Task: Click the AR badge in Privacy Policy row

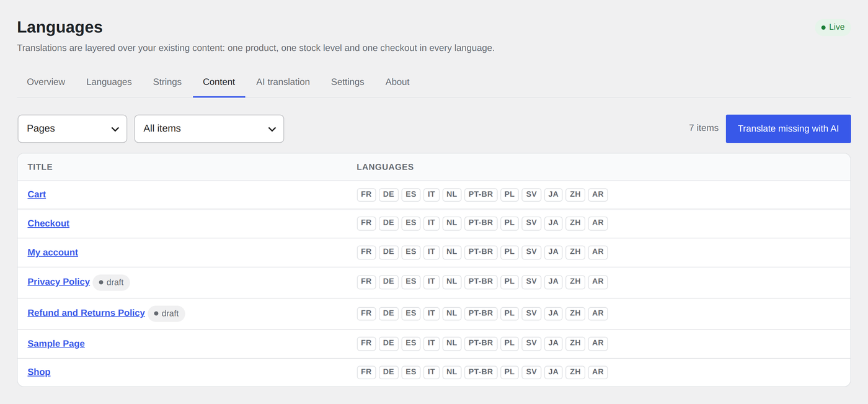Action: [598, 282]
